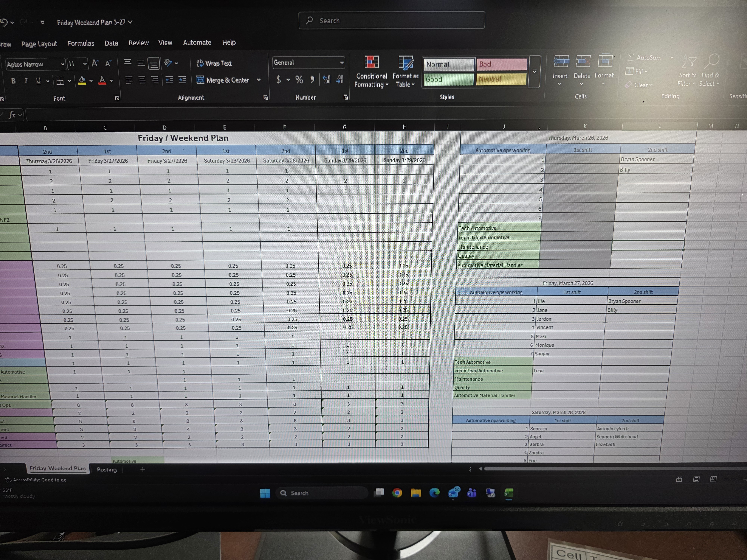The width and height of the screenshot is (747, 560).
Task: Expand the General number format dropdown
Action: (x=342, y=63)
